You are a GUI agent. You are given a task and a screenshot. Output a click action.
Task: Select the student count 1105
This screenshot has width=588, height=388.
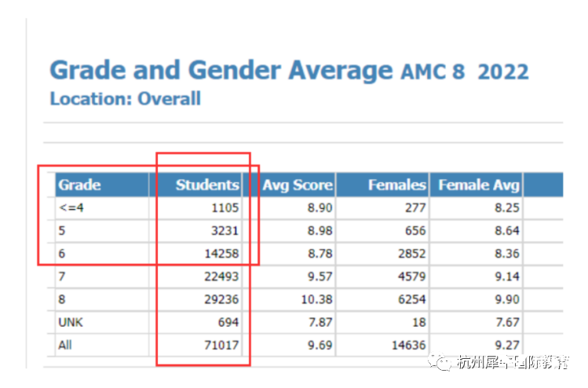point(225,208)
